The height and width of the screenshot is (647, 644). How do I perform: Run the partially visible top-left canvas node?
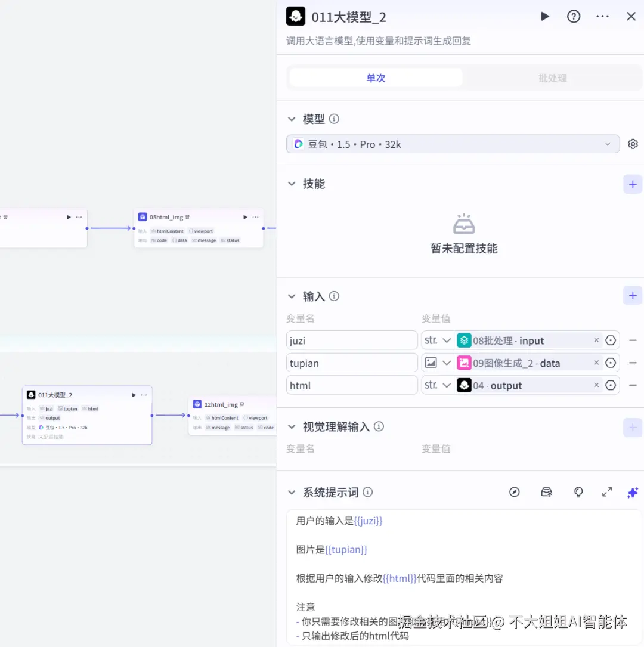tap(69, 217)
